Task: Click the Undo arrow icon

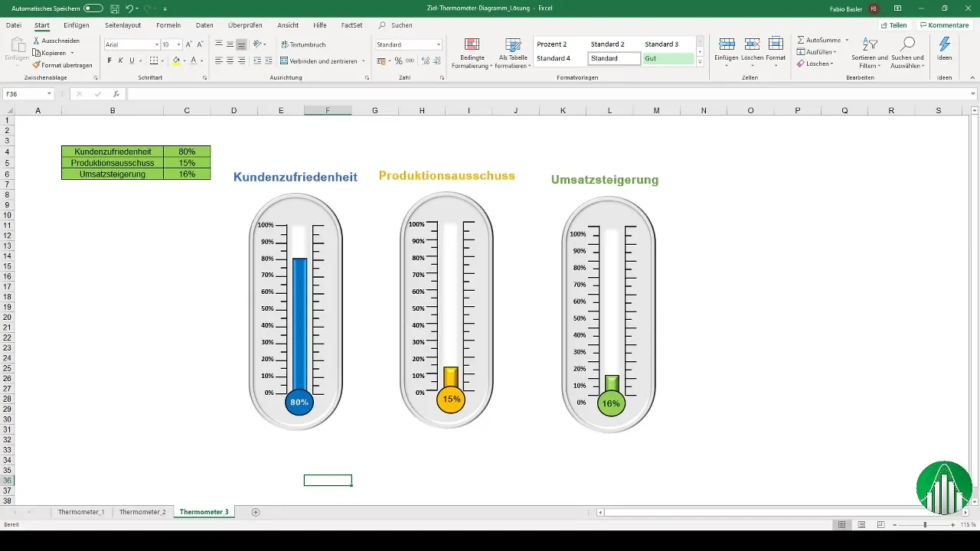Action: click(129, 8)
